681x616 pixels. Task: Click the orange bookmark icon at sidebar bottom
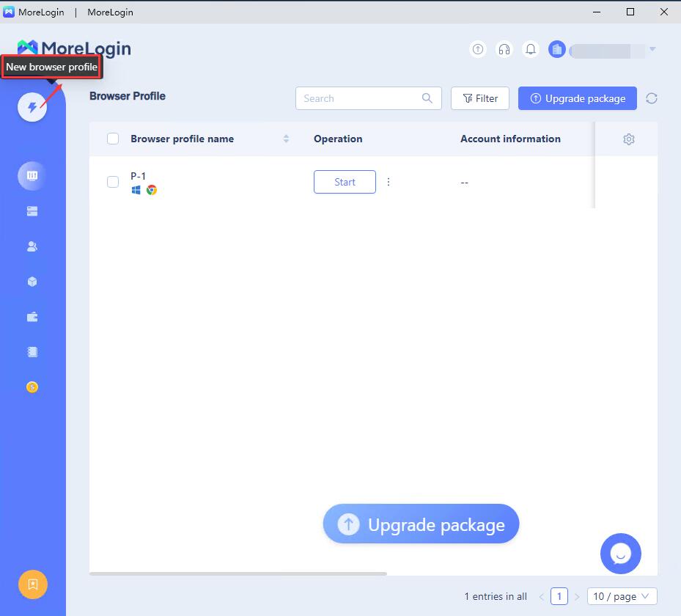coord(33,584)
